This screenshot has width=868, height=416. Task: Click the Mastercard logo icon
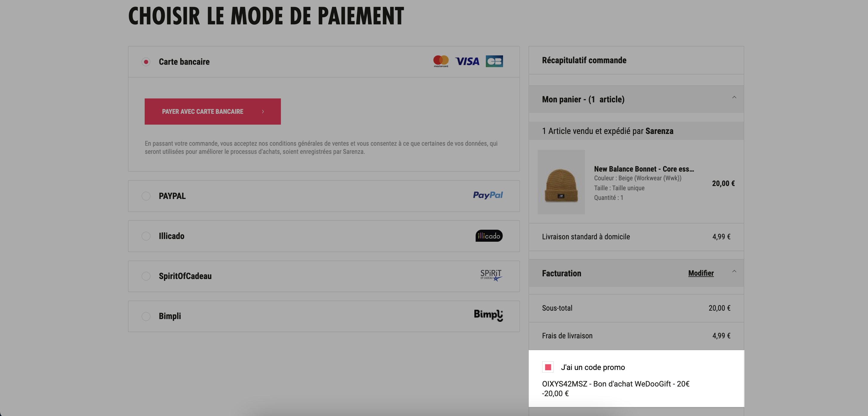(441, 61)
